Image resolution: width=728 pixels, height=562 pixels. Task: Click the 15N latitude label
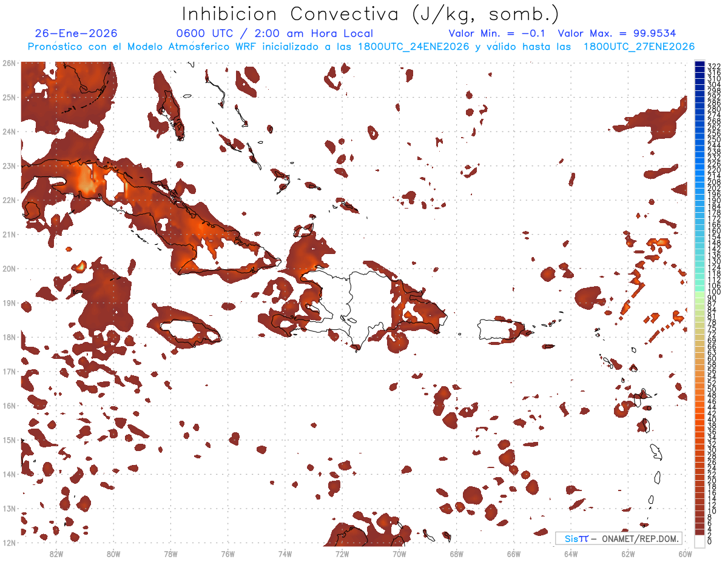(9, 440)
